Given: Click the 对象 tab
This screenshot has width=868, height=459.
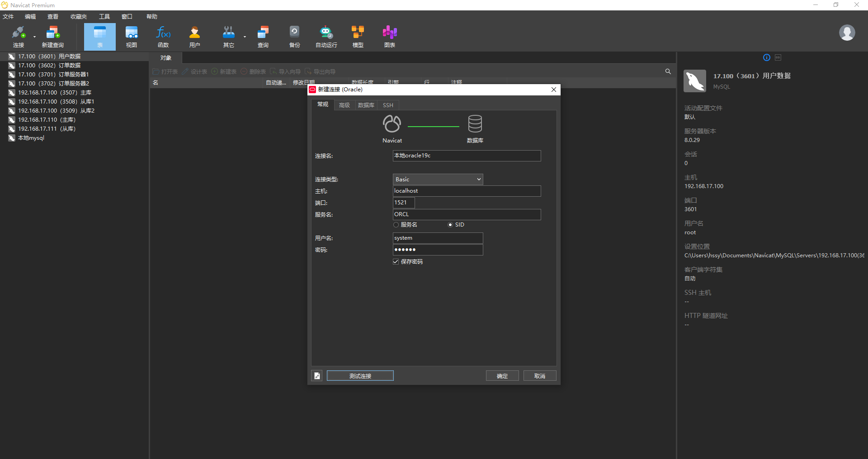Looking at the screenshot, I should coord(166,58).
